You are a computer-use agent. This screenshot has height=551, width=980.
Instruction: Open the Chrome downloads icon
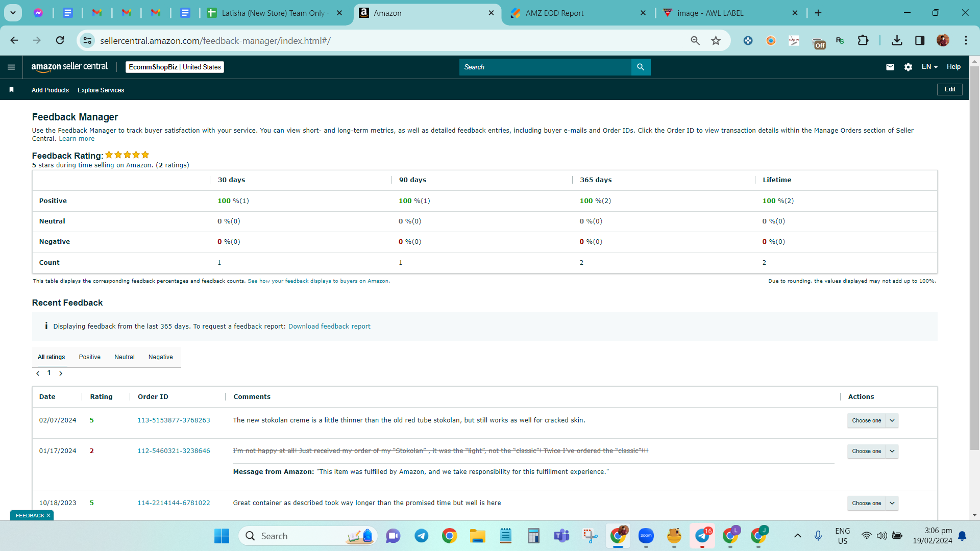coord(897,40)
